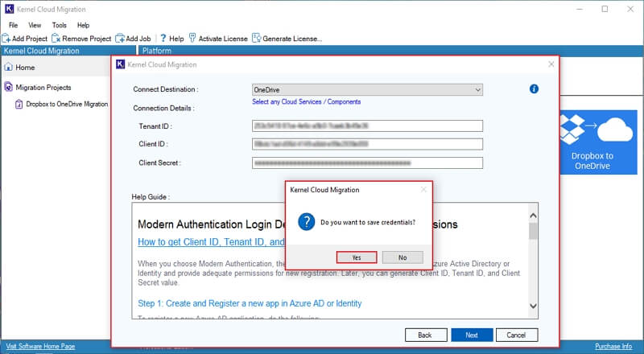Click No in the save credentials dialog

coord(402,257)
